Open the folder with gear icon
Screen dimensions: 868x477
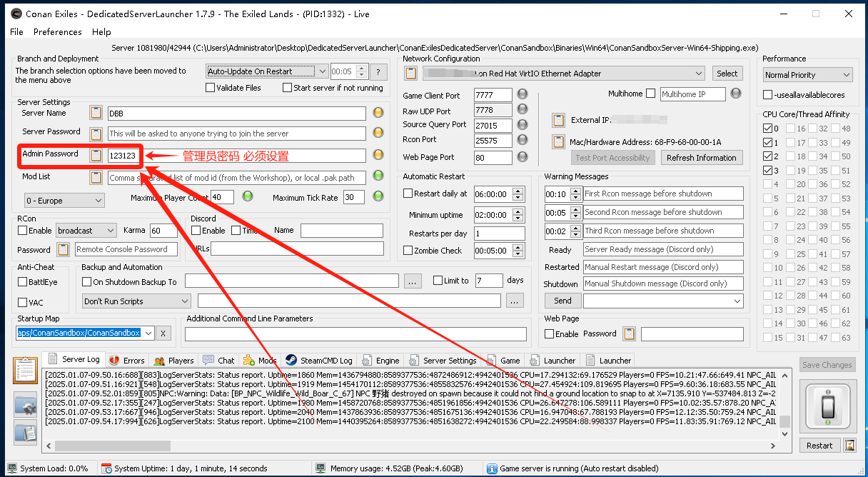coord(26,405)
